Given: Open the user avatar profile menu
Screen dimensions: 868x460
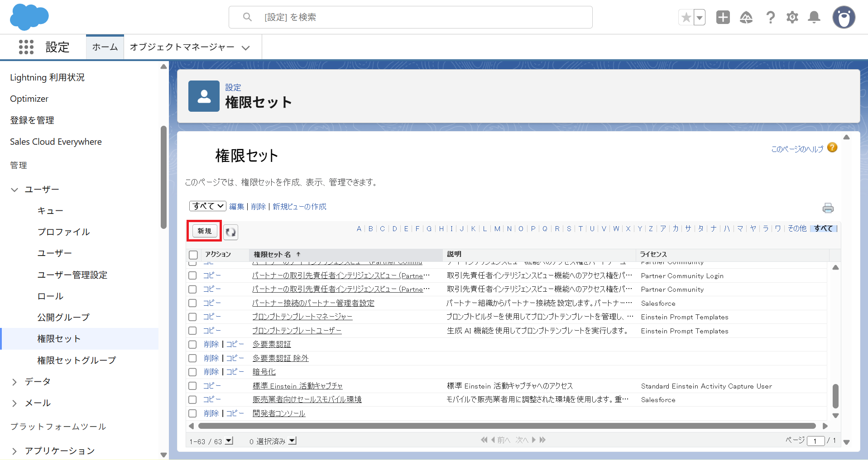Looking at the screenshot, I should click(x=843, y=18).
